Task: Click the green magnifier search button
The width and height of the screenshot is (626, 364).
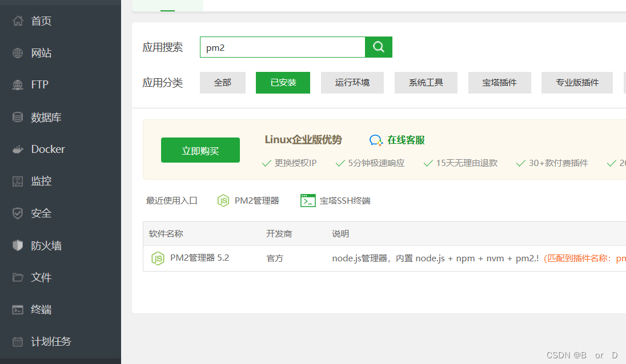Action: [x=379, y=47]
